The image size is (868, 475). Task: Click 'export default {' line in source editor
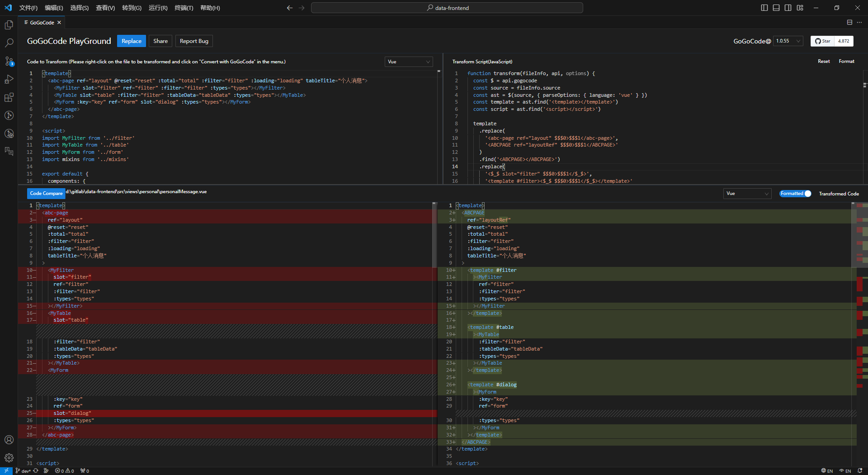pos(65,174)
